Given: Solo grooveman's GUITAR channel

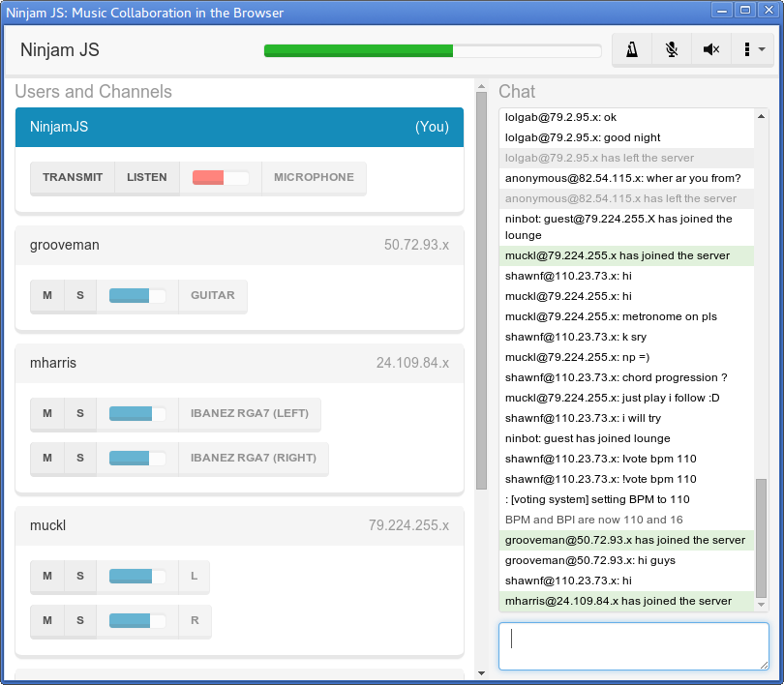Looking at the screenshot, I should tap(80, 295).
